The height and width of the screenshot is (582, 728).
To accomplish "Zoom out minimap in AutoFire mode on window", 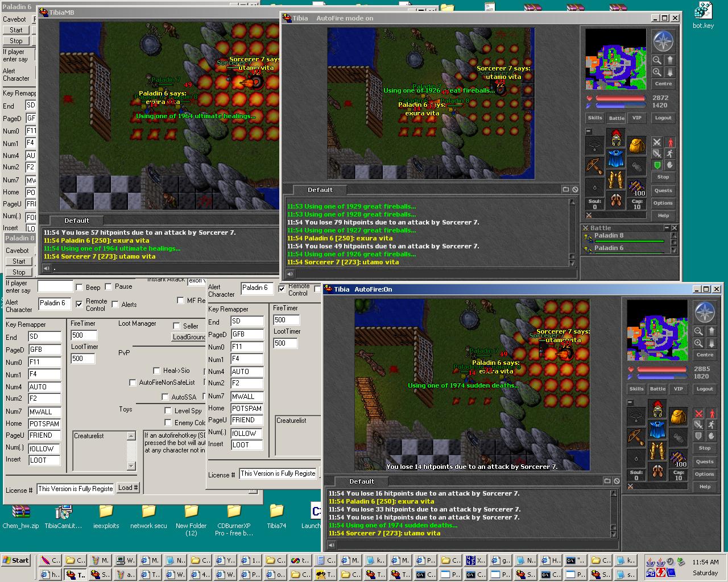I will (657, 60).
